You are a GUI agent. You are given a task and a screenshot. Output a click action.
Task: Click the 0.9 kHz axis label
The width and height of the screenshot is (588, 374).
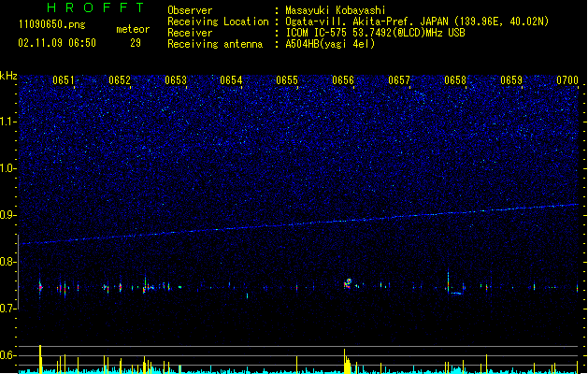(8, 215)
